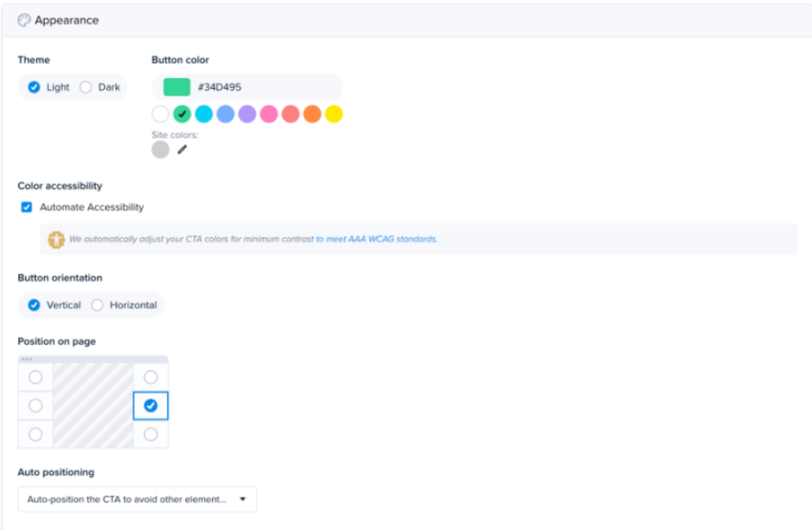Click the large green button color preview swatch
Screen dimensions: 812x530
(177, 87)
